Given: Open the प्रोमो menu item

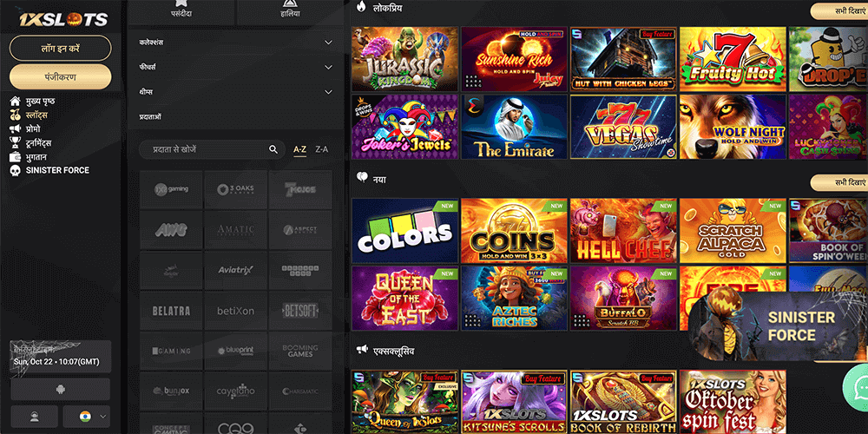Looking at the screenshot, I should (33, 129).
